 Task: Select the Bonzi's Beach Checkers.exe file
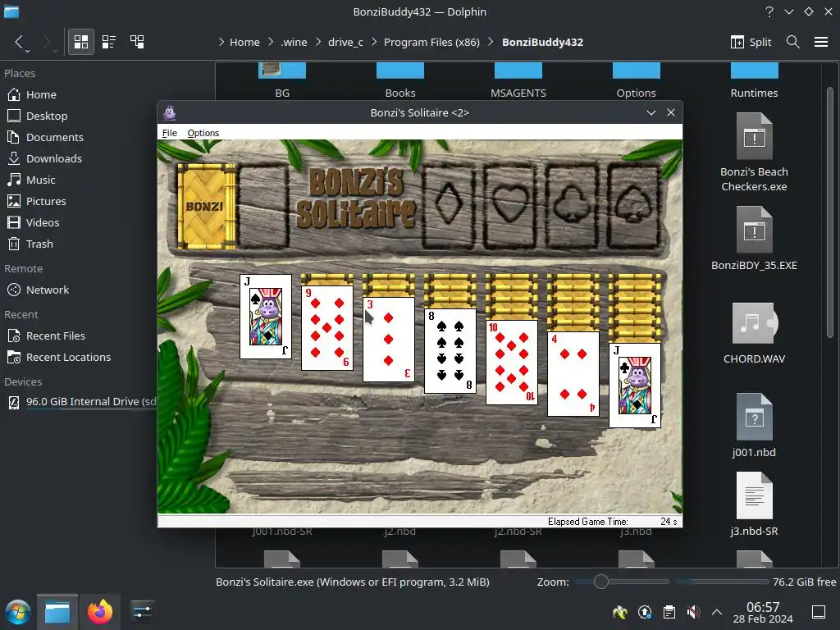754,153
